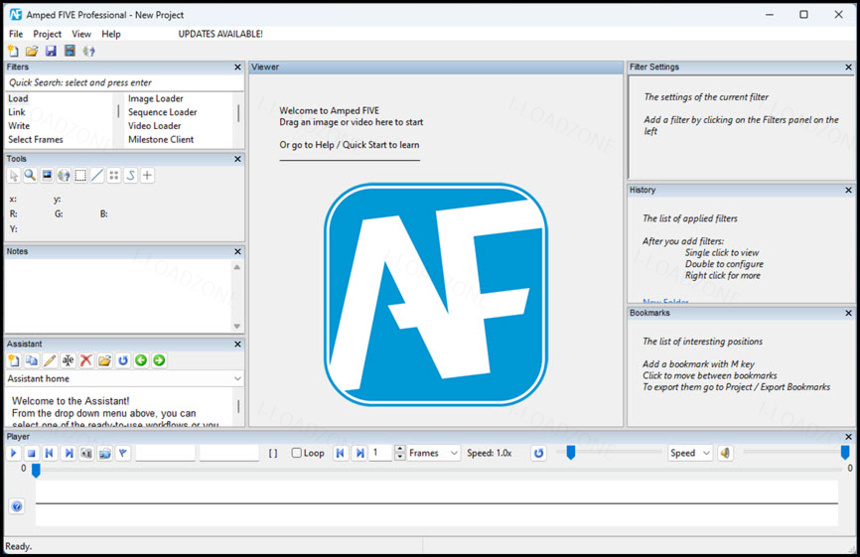Click the film strip toolbar icon

(x=70, y=51)
